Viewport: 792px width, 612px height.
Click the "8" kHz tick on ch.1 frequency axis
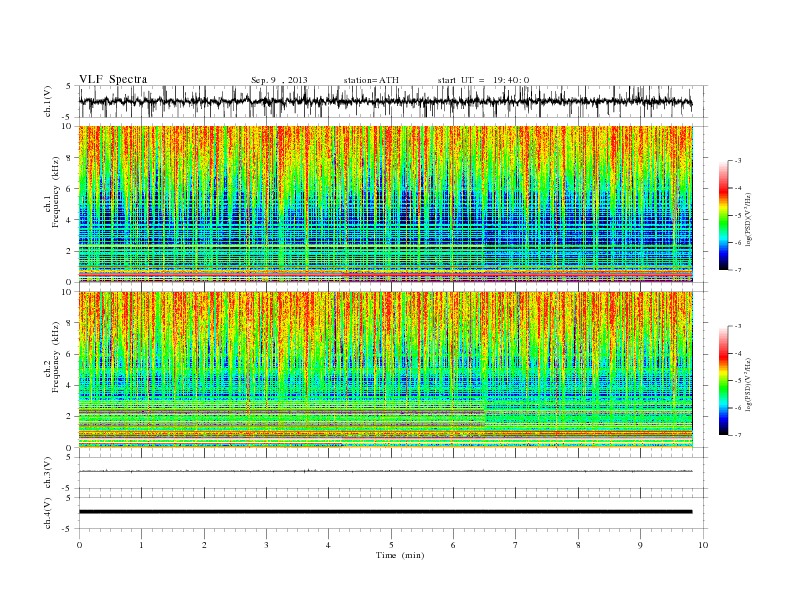[x=69, y=158]
